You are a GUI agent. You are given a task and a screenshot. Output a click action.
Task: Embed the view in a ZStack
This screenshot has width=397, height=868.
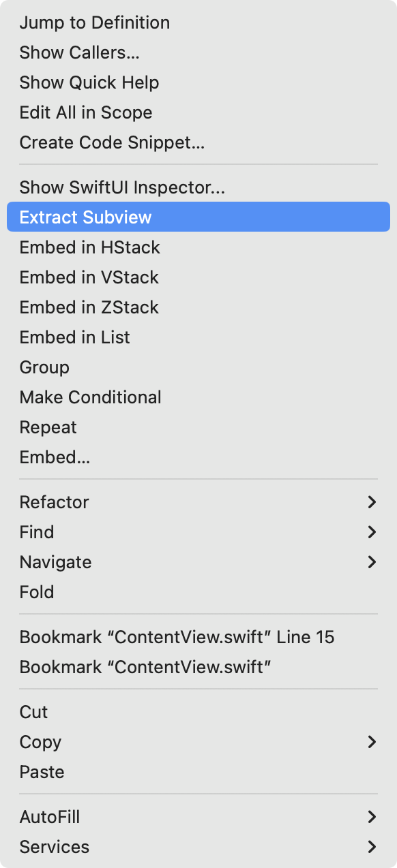(89, 307)
